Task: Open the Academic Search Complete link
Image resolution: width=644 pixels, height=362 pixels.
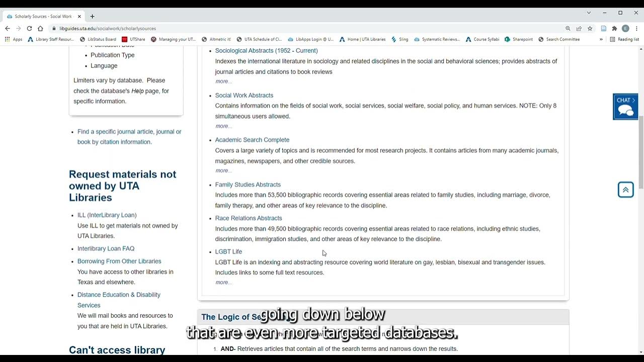Action: click(x=252, y=140)
